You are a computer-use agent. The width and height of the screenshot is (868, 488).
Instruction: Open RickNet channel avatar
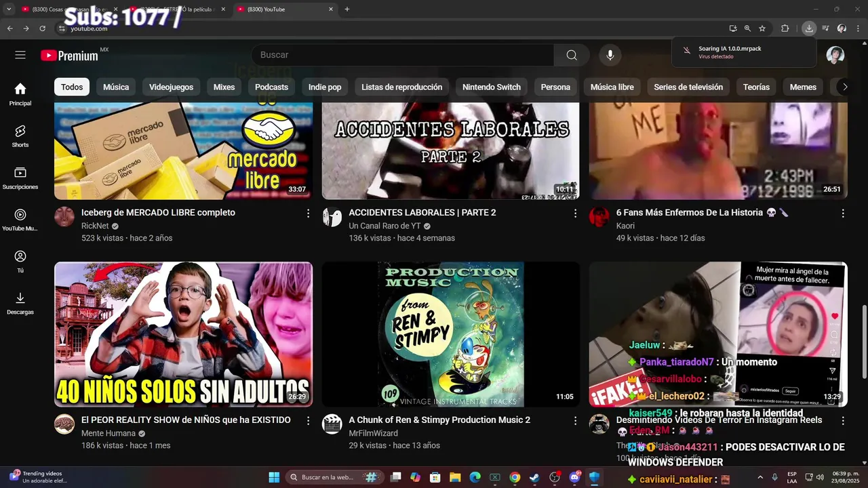(x=64, y=217)
